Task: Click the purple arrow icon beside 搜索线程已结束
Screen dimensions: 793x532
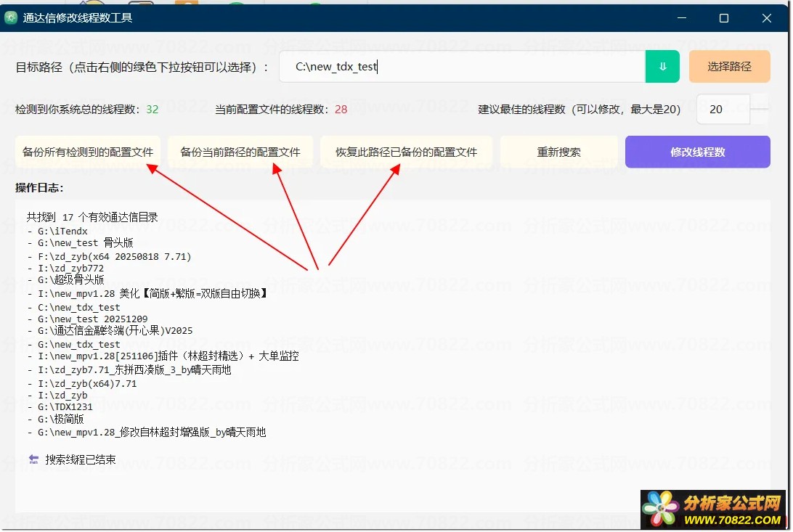Action: tap(33, 459)
